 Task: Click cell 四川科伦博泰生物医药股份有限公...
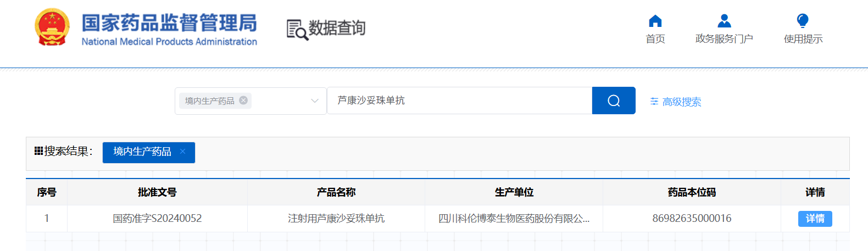514,219
